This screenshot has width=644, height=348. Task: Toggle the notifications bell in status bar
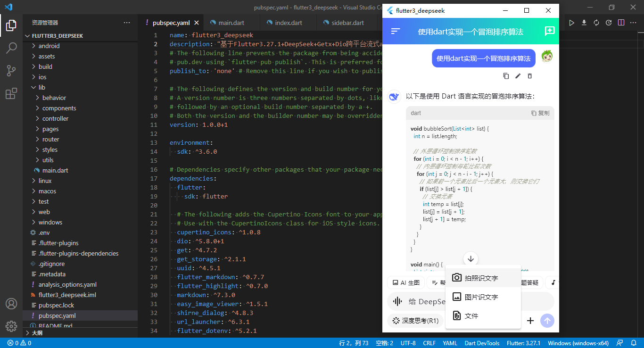point(633,343)
